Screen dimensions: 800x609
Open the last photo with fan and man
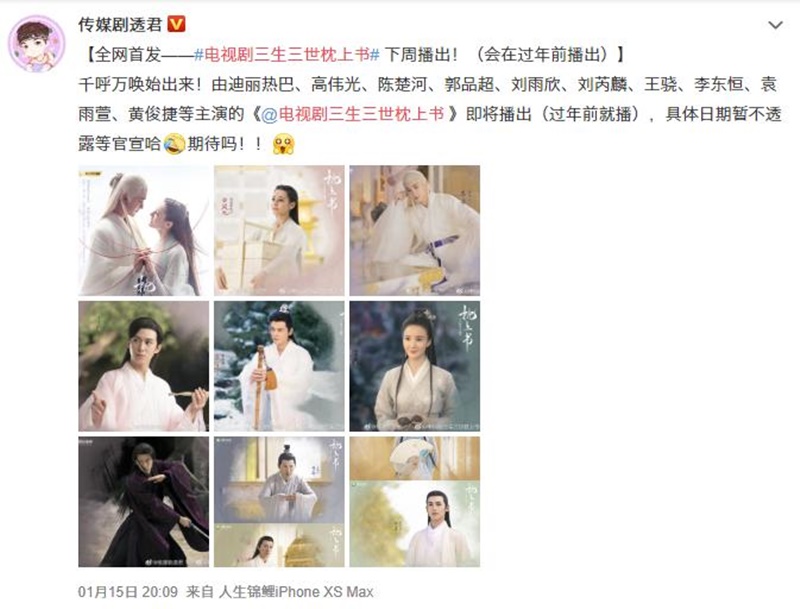tap(415, 502)
